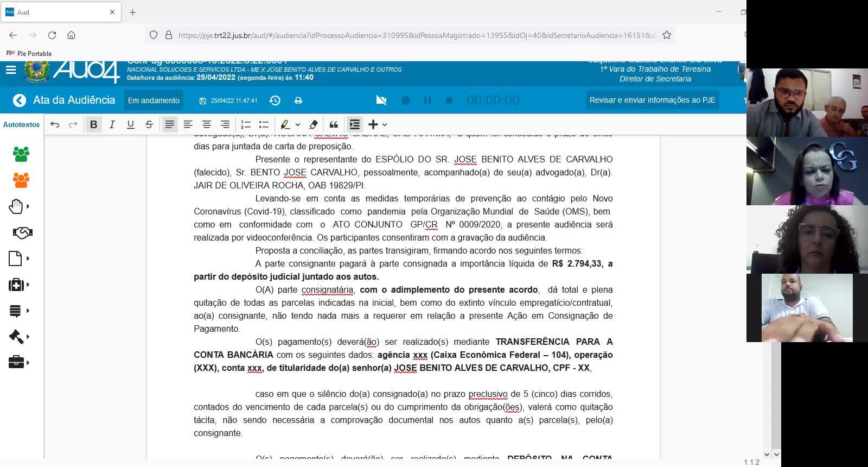Click the handshake conciliation icon
The image size is (868, 467).
tap(22, 232)
